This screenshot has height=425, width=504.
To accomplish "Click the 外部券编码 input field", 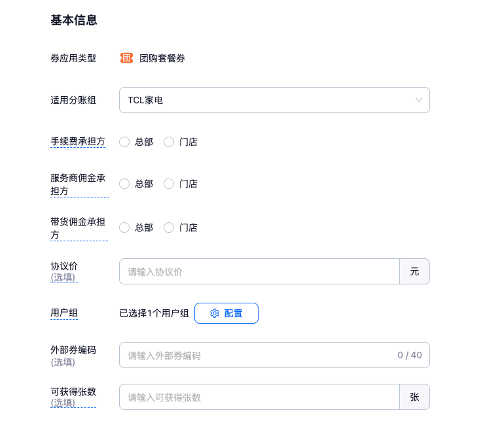I will (255, 355).
